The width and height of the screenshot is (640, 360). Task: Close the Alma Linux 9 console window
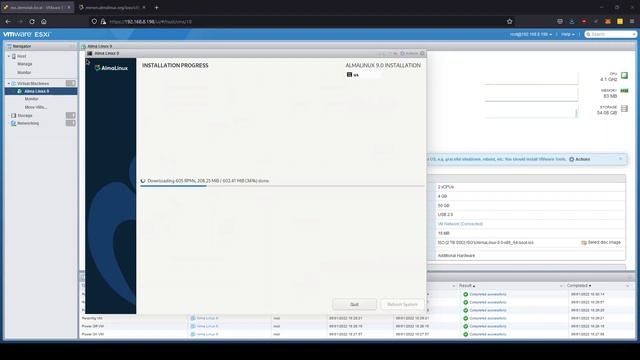(x=422, y=53)
